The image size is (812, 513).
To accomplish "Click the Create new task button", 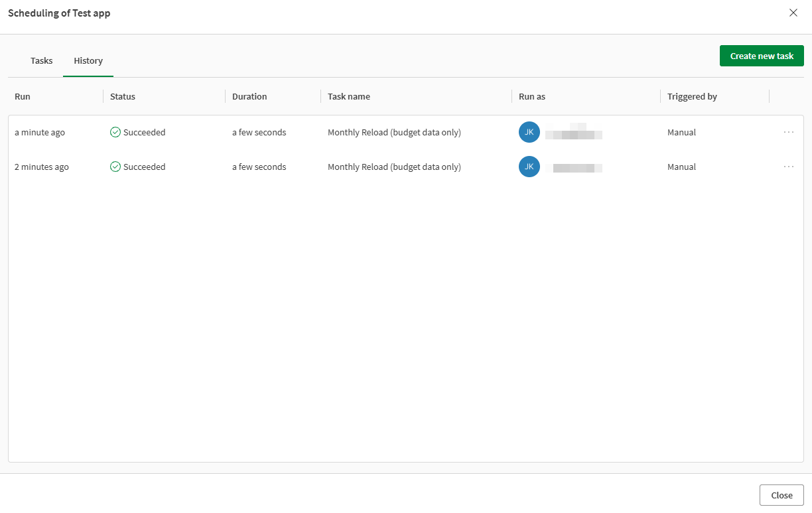I will [761, 56].
